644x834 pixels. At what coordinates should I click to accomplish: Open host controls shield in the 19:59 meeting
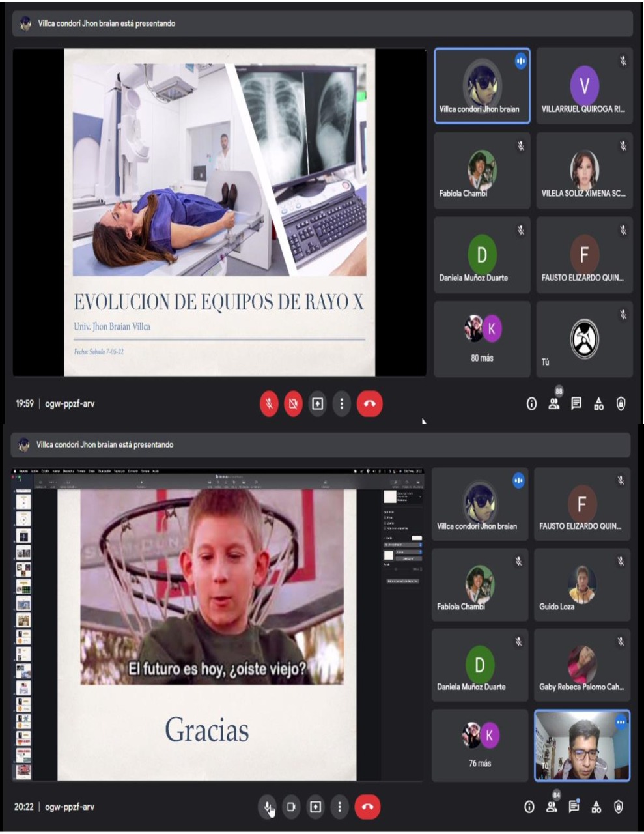tap(621, 404)
